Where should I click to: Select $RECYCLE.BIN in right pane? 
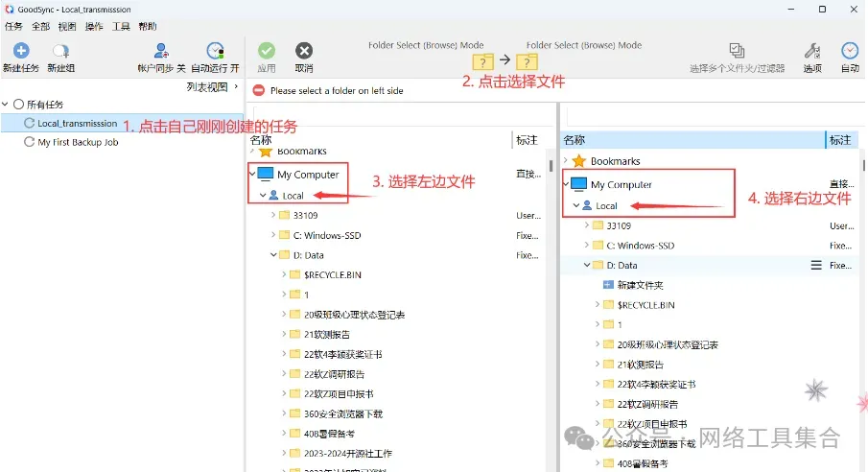click(645, 305)
